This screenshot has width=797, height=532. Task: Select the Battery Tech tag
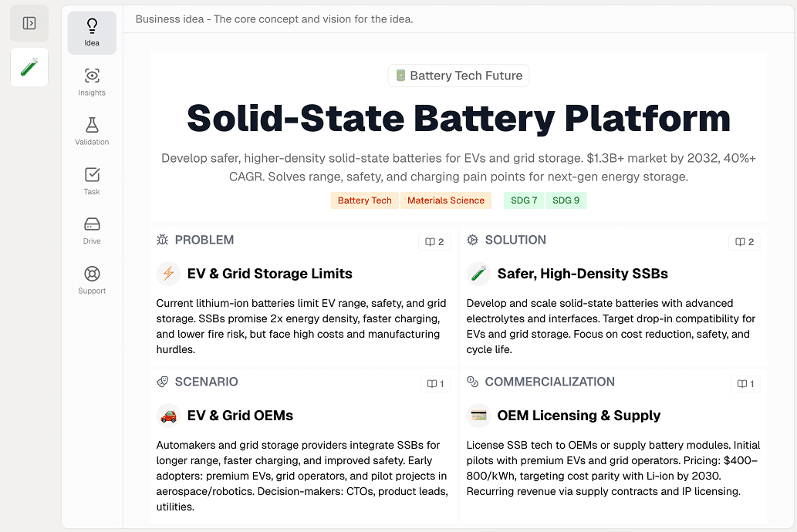(364, 200)
